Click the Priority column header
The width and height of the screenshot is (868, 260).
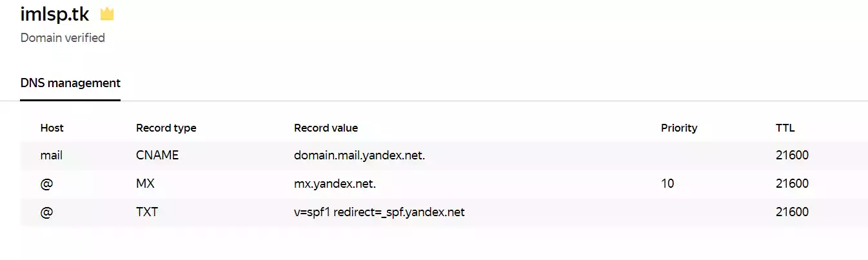(x=679, y=128)
